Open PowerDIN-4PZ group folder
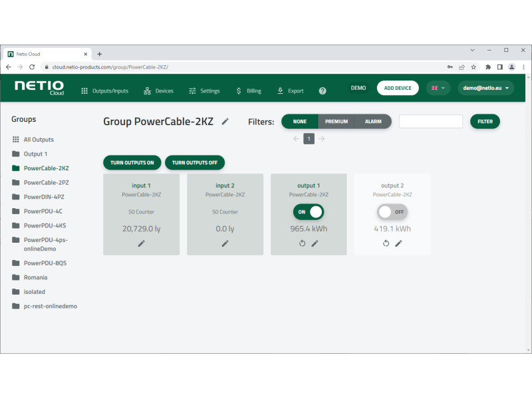The image size is (532, 399). (x=38, y=197)
